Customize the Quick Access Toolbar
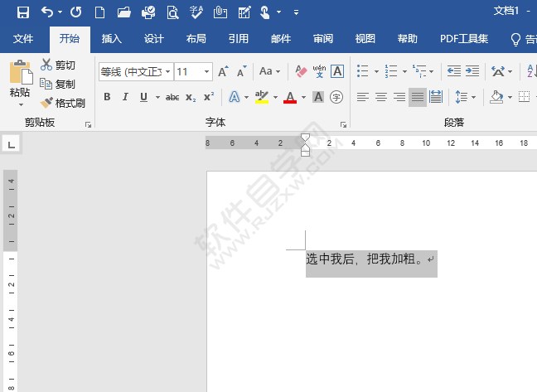This screenshot has height=392, width=537. coord(296,12)
